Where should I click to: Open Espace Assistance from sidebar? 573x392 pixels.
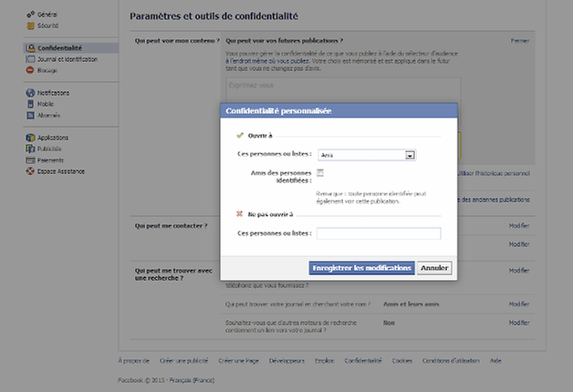[60, 171]
